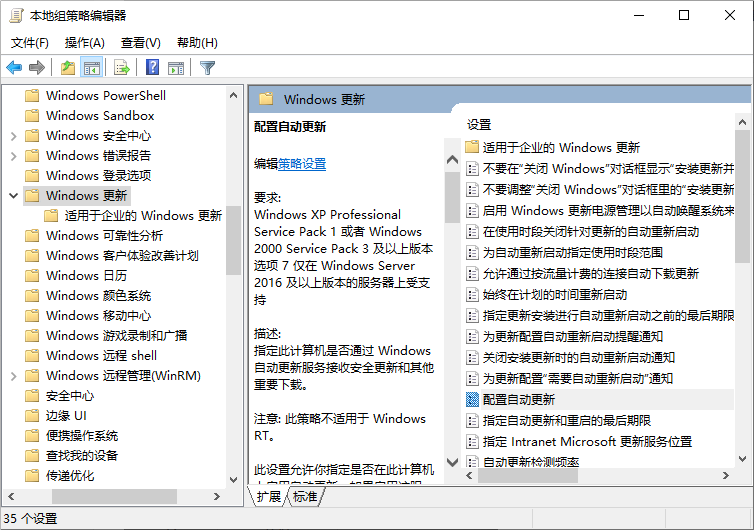
Task: Toggle the show/hide action pane icon
Action: pos(176,68)
